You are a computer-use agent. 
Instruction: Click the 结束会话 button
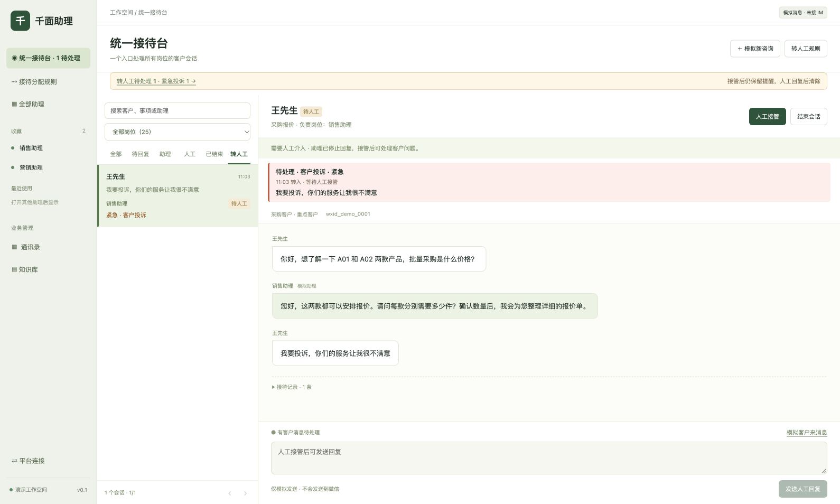tap(809, 117)
